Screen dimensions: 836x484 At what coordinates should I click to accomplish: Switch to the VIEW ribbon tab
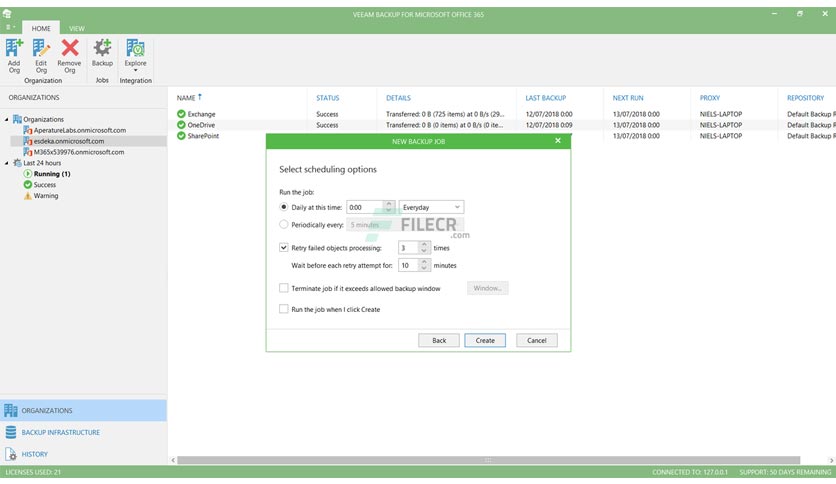pos(77,28)
